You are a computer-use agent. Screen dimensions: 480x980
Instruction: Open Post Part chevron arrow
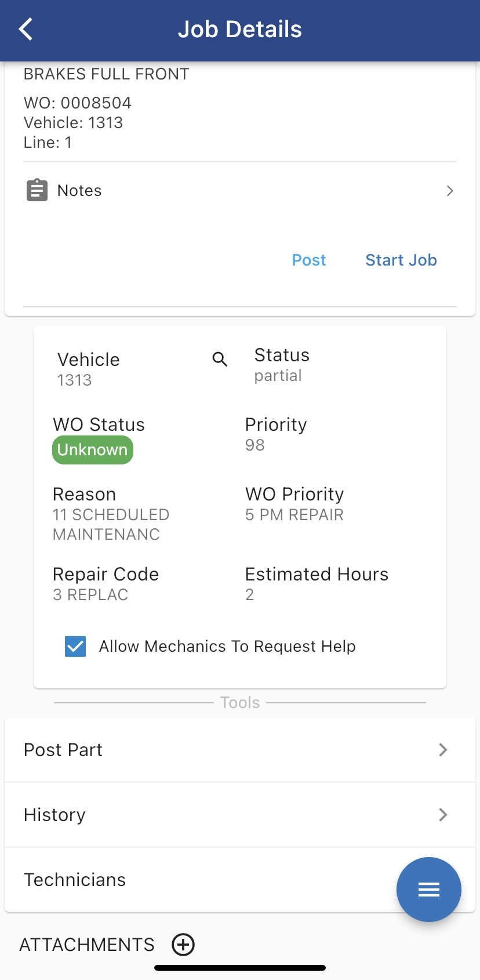[443, 750]
